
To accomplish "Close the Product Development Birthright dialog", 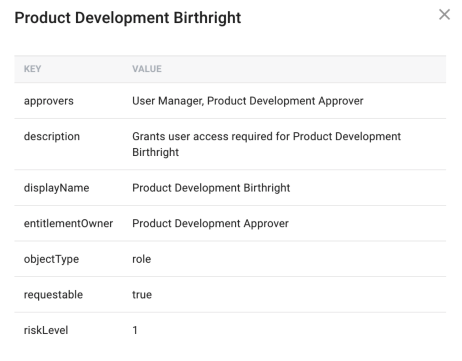I will (444, 15).
